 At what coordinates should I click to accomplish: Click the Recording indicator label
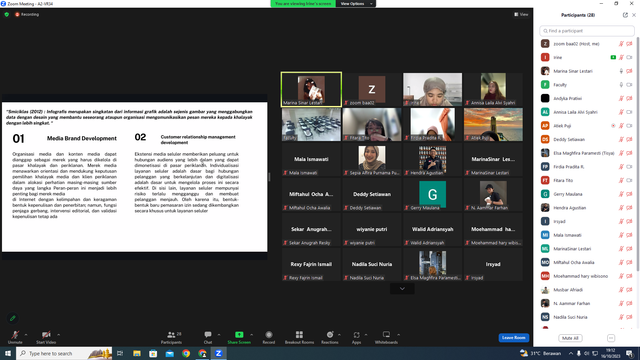pyautogui.click(x=27, y=14)
